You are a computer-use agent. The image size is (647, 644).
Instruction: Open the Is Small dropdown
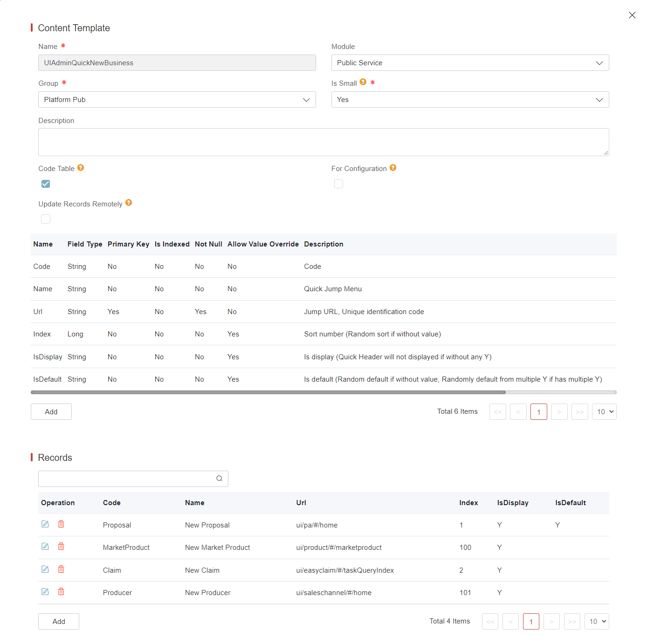pyautogui.click(x=470, y=100)
